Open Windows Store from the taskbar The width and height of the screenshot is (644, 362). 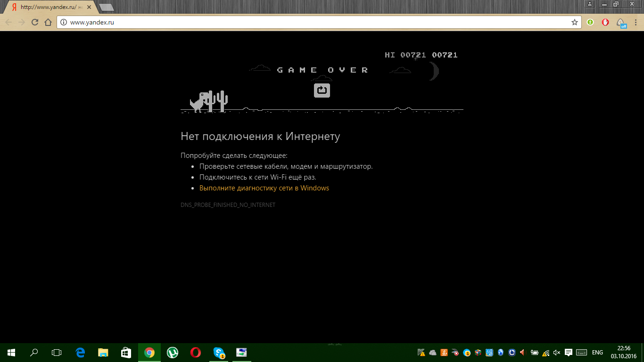point(126,352)
